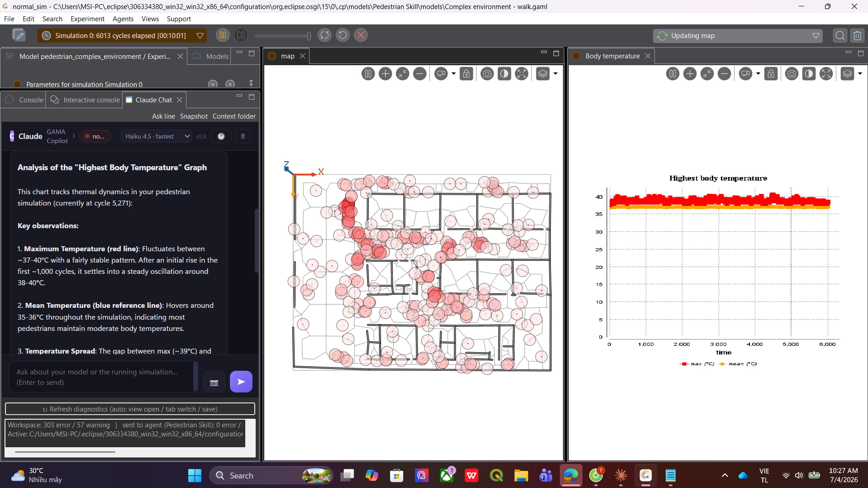Zoom out on Body temperature chart
This screenshot has height=488, width=868.
(x=724, y=74)
